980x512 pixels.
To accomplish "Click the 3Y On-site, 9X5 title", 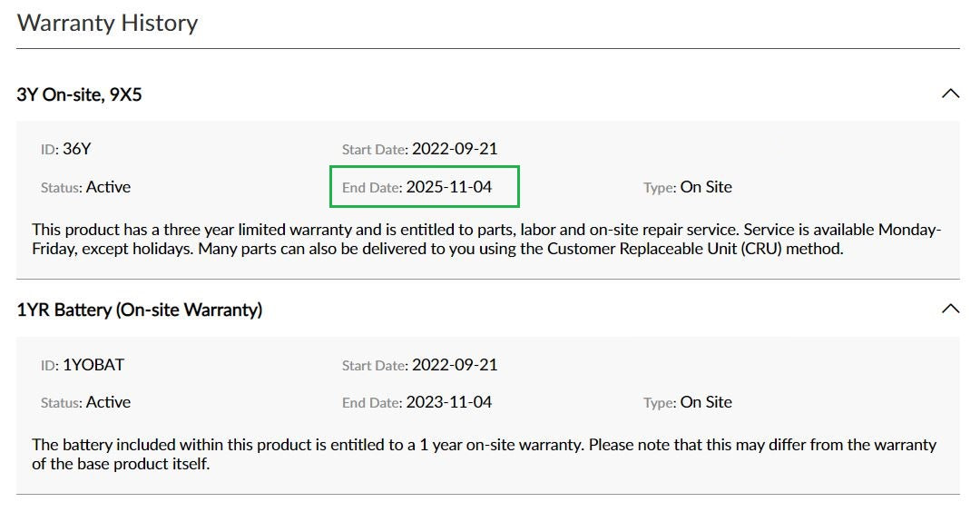I will point(79,94).
